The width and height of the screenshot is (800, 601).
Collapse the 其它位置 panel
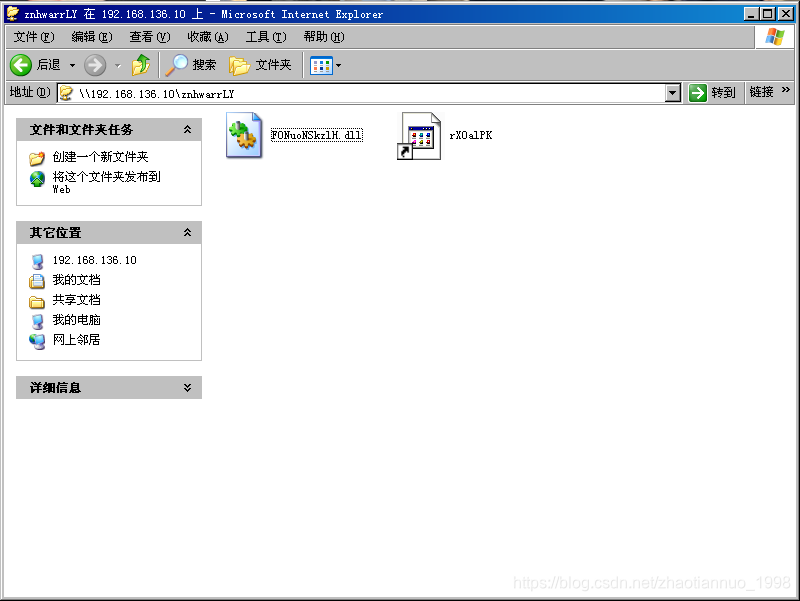click(187, 233)
